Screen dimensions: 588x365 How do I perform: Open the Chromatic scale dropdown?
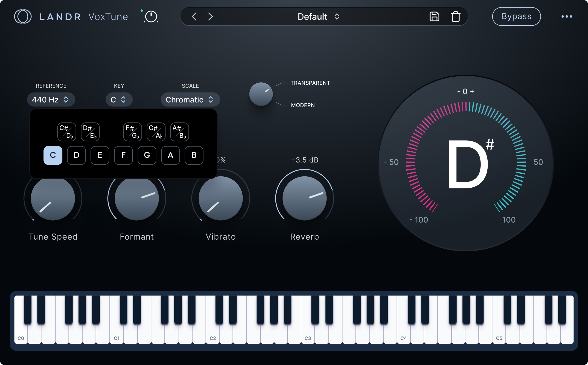tap(190, 99)
